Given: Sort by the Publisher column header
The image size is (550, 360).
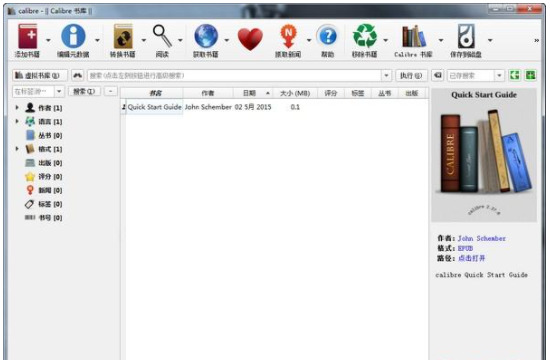Looking at the screenshot, I should point(412,93).
